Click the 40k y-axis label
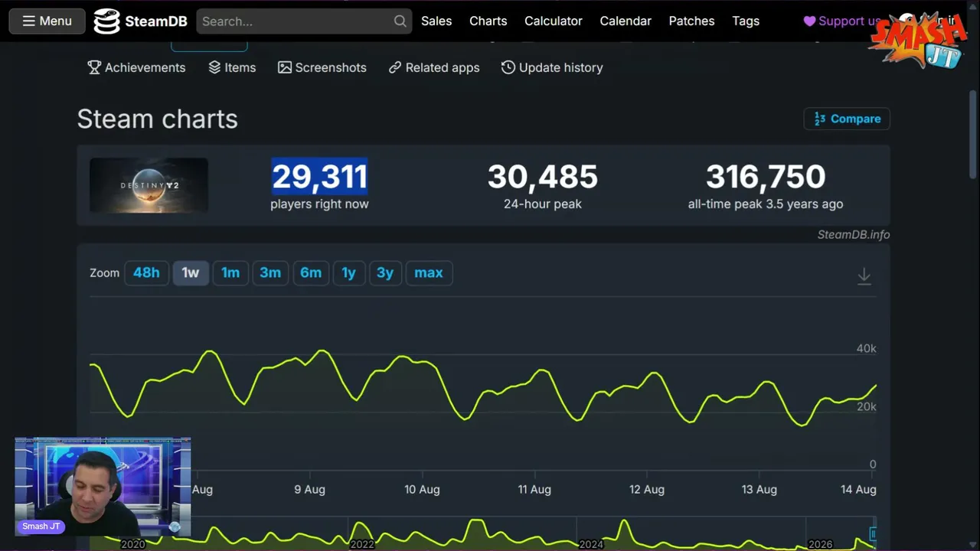This screenshot has height=551, width=980. click(x=866, y=348)
